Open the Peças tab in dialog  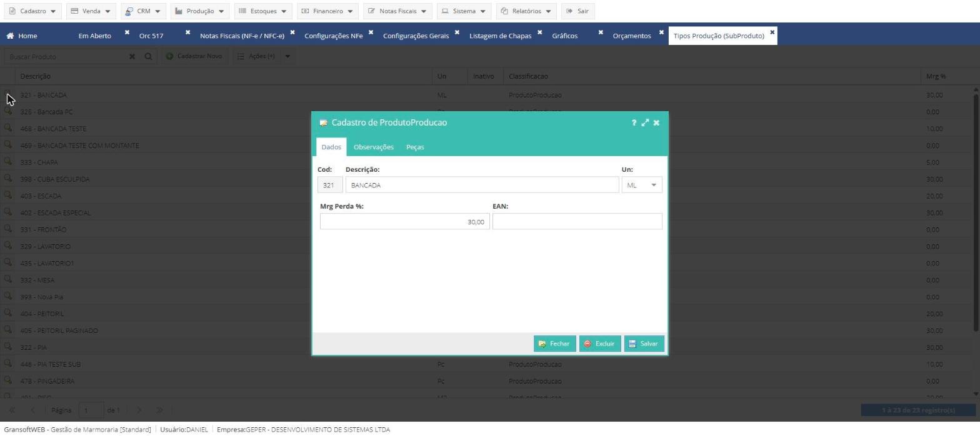click(x=415, y=147)
